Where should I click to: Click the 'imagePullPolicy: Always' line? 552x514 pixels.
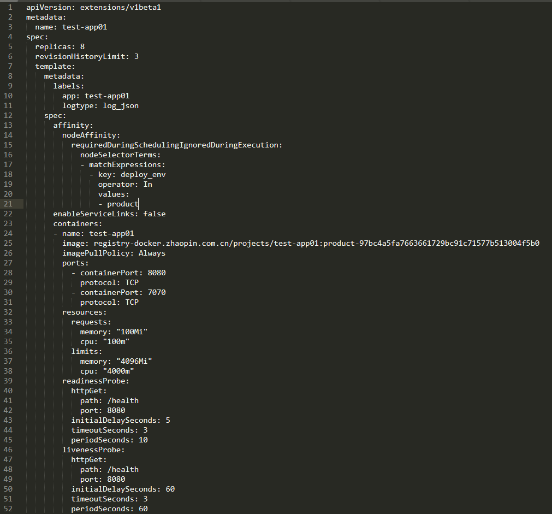pos(114,253)
